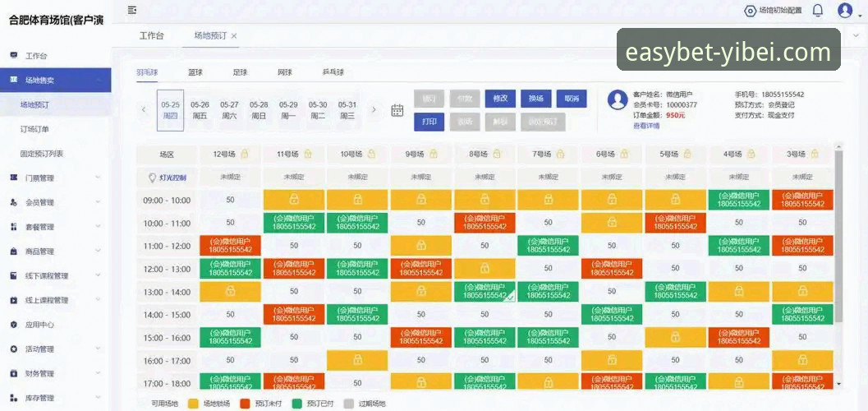
Task: Switch to the 工作台 page tab
Action: tap(151, 35)
